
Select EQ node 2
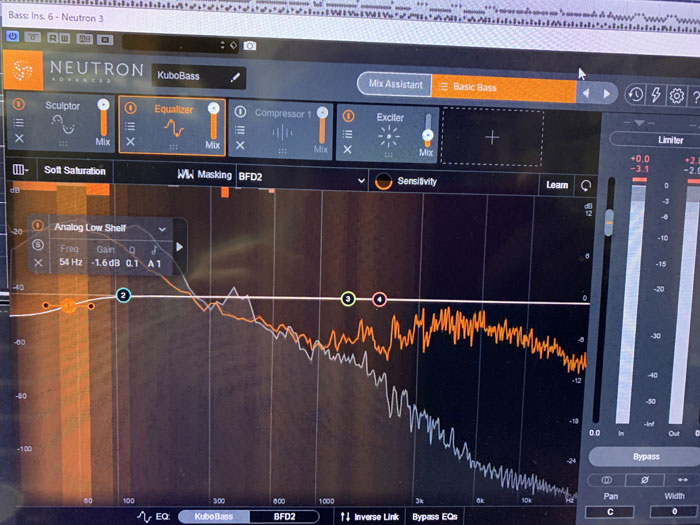coord(123,295)
